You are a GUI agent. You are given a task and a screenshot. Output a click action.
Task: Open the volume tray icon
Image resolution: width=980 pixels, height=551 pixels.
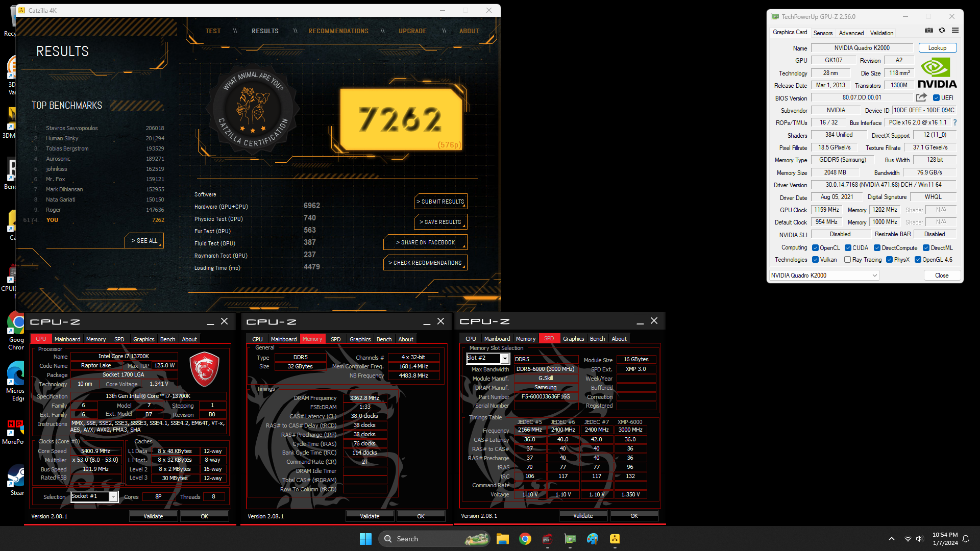920,539
